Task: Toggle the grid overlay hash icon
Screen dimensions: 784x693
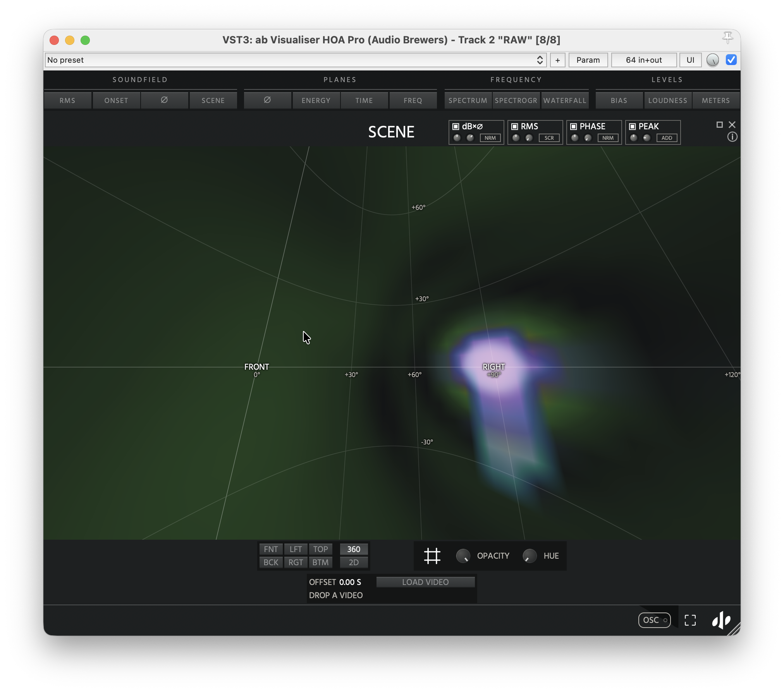Action: pyautogui.click(x=432, y=556)
